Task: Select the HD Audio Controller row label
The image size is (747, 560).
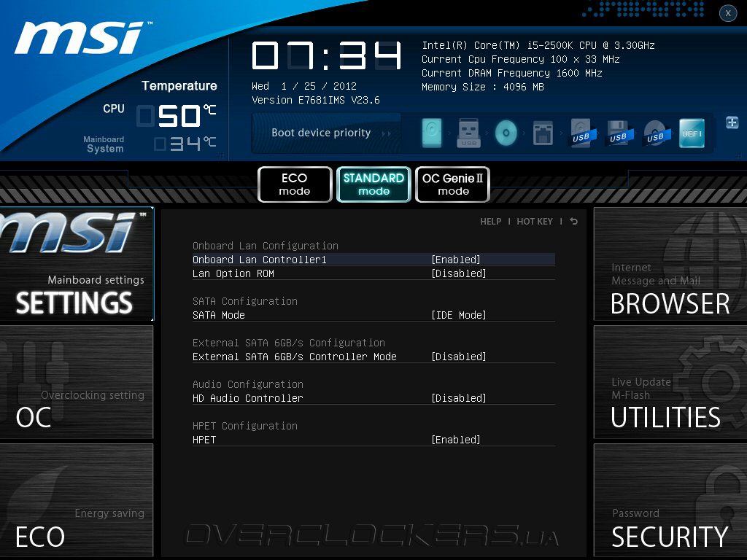Action: [248, 397]
